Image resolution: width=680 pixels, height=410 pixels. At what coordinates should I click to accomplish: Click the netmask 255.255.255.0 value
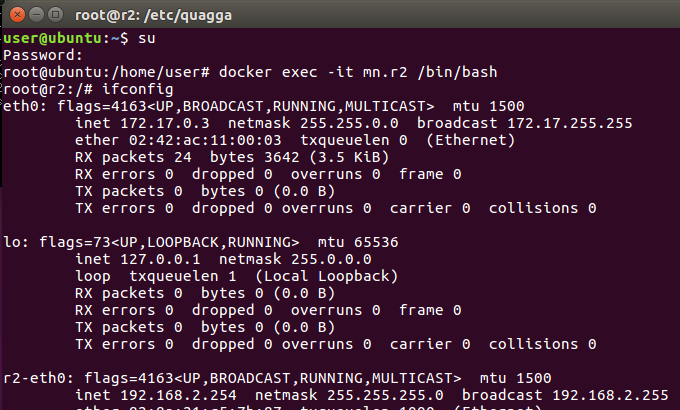385,395
